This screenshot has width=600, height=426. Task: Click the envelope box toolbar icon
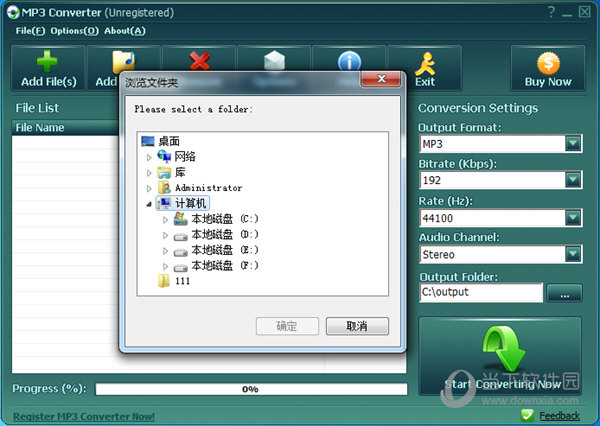coord(274,60)
